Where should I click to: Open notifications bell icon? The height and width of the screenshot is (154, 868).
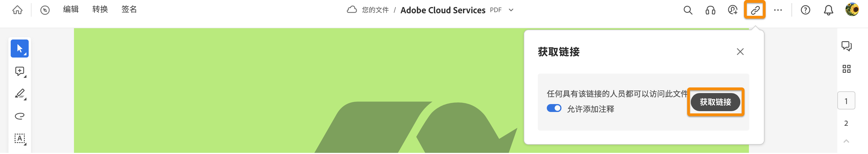(x=828, y=10)
